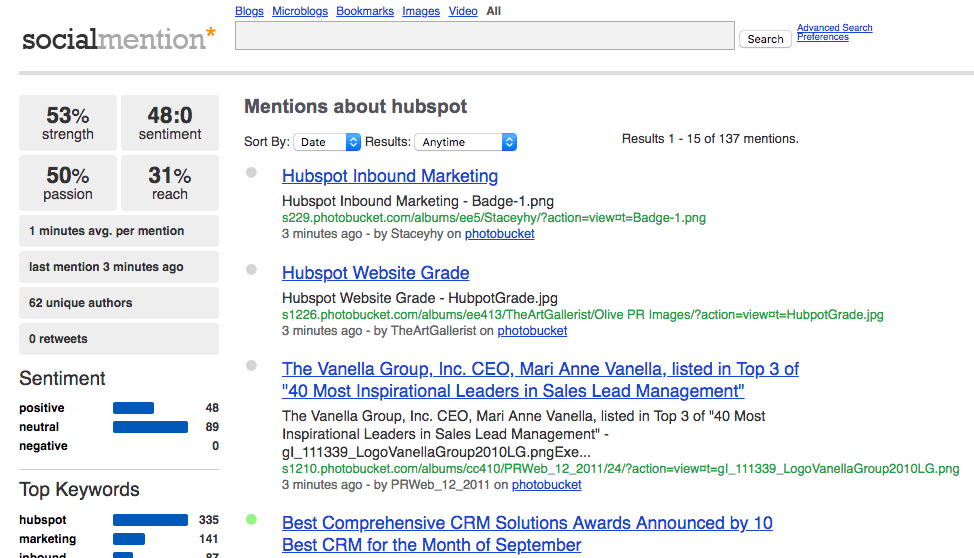Click the Search button
The image size is (974, 558).
tap(765, 39)
